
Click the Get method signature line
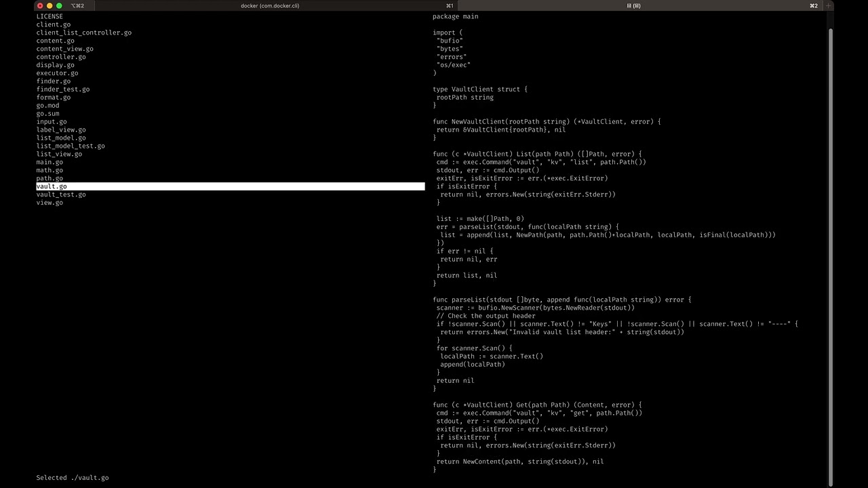tap(537, 405)
